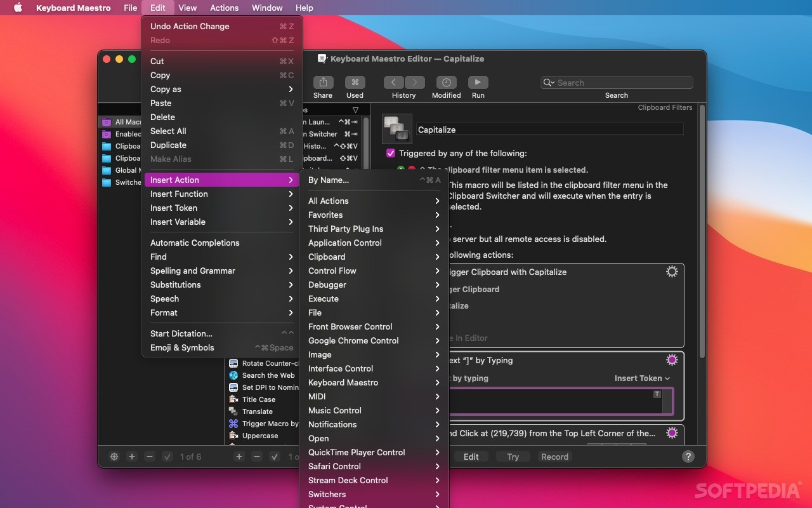Image resolution: width=812 pixels, height=508 pixels.
Task: Select Undo Action Change
Action: [x=222, y=26]
